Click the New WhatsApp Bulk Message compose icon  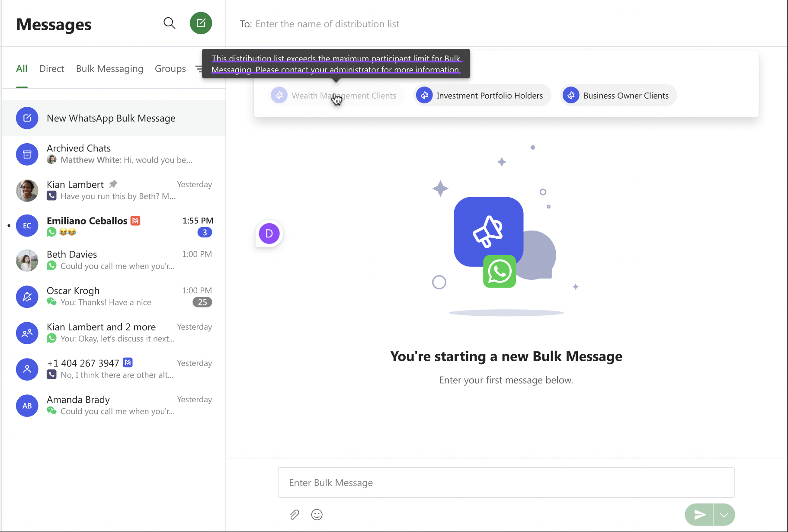tap(27, 118)
